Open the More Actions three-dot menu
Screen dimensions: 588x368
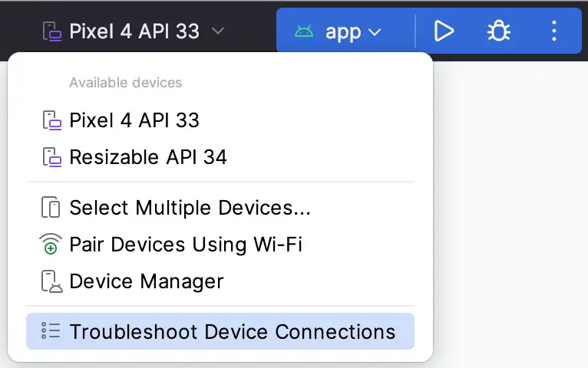(554, 31)
